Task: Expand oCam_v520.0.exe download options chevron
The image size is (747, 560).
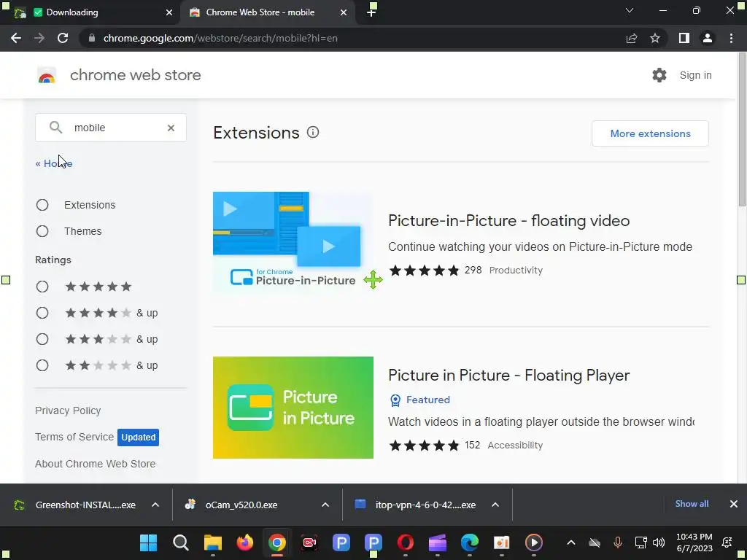Action: pos(325,505)
